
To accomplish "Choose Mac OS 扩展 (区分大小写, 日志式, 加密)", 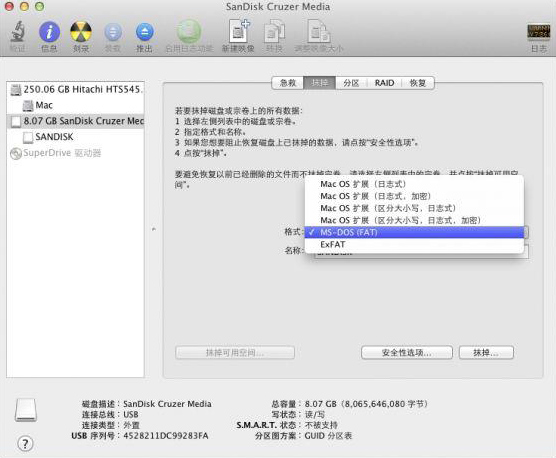I will (414, 220).
